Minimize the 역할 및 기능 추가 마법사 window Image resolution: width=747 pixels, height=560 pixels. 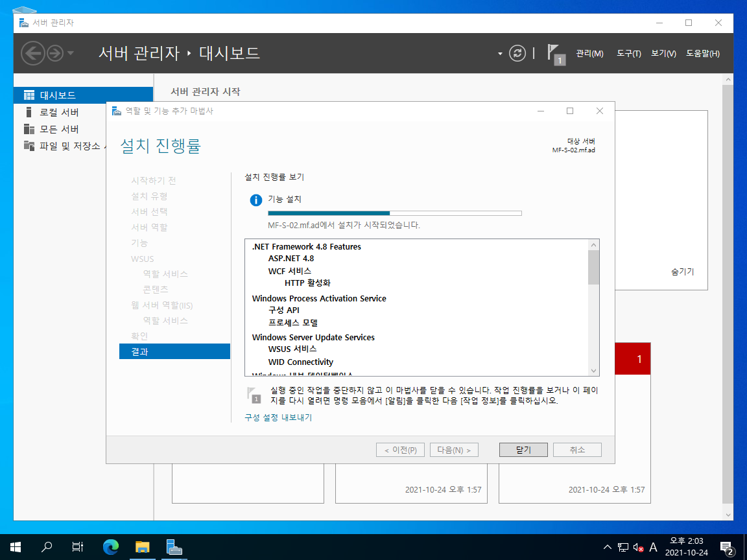click(x=541, y=111)
